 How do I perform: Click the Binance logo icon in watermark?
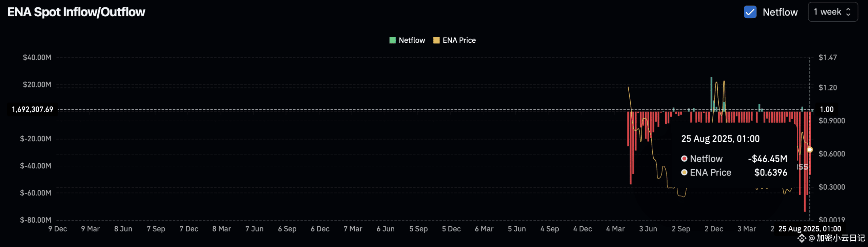pos(802,239)
